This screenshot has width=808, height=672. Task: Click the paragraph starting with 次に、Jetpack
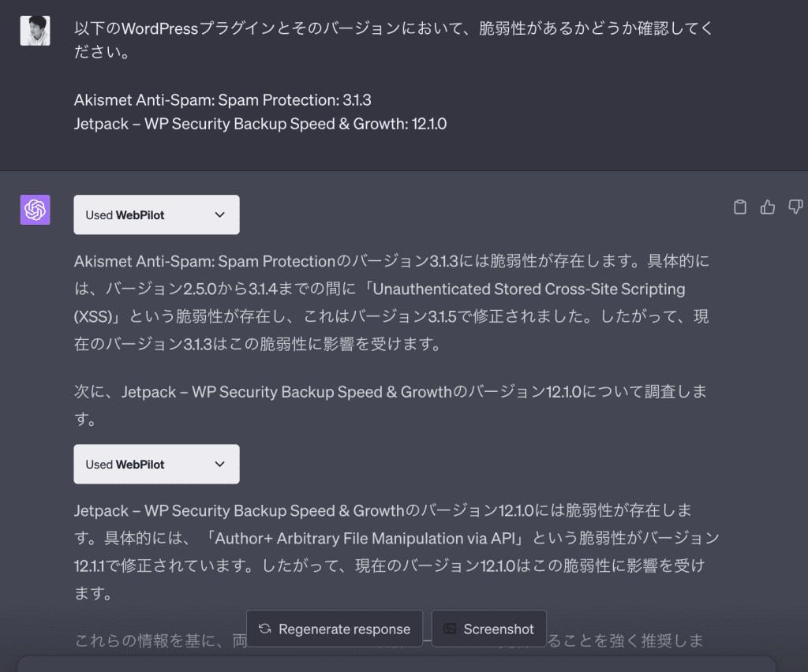coord(390,405)
